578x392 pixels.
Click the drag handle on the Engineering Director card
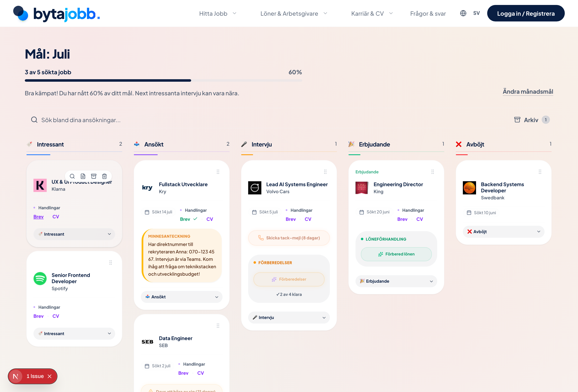point(432,172)
